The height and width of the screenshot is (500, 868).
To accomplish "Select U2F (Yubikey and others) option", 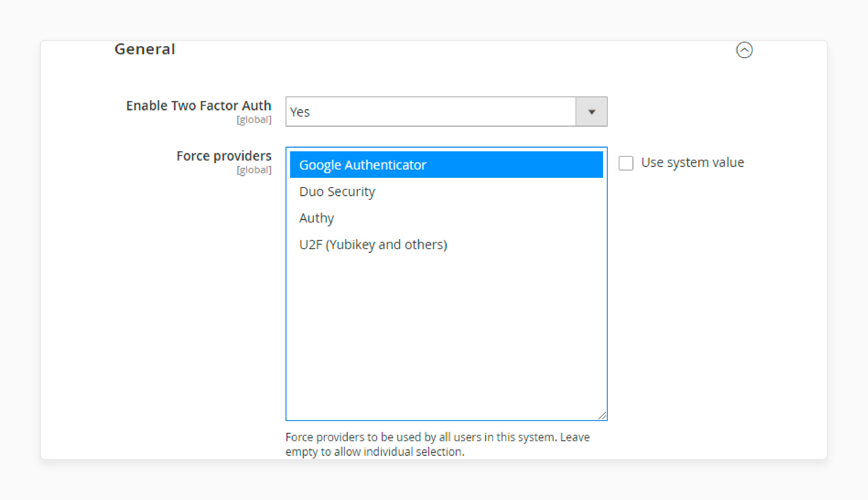I will (373, 244).
